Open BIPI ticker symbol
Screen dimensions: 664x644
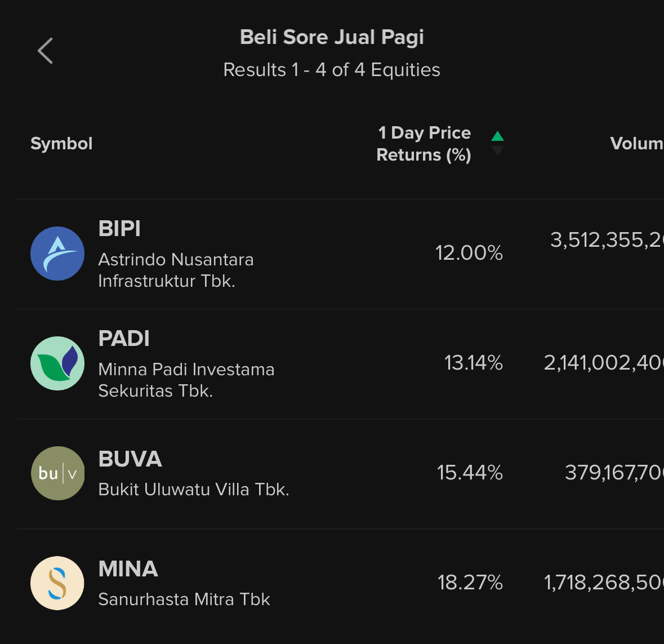[119, 229]
